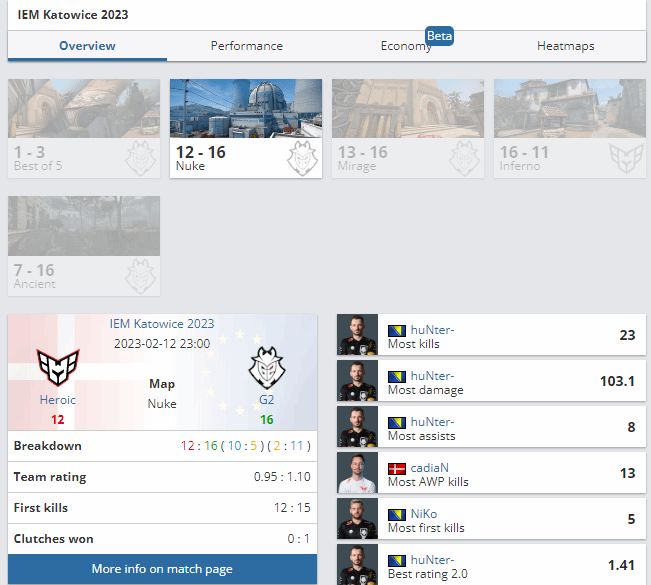Image resolution: width=651 pixels, height=585 pixels.
Task: Click huNter- photo in Most kills row
Action: pos(357,335)
